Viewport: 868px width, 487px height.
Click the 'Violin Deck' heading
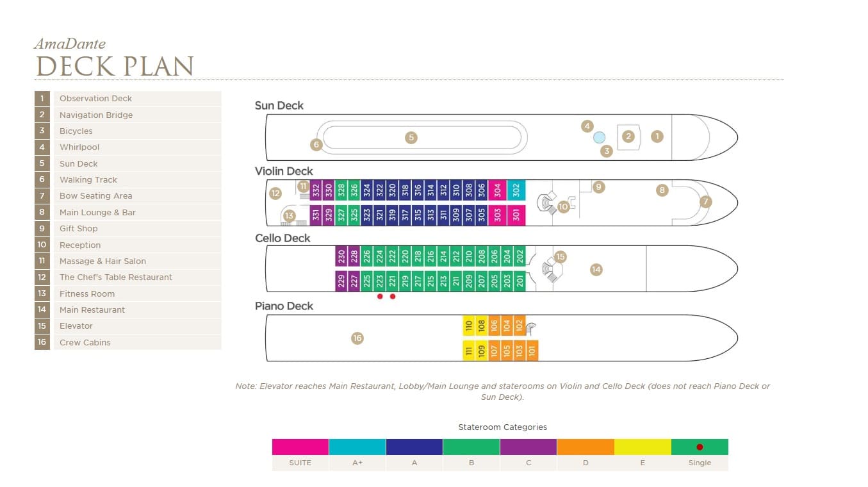pyautogui.click(x=284, y=171)
